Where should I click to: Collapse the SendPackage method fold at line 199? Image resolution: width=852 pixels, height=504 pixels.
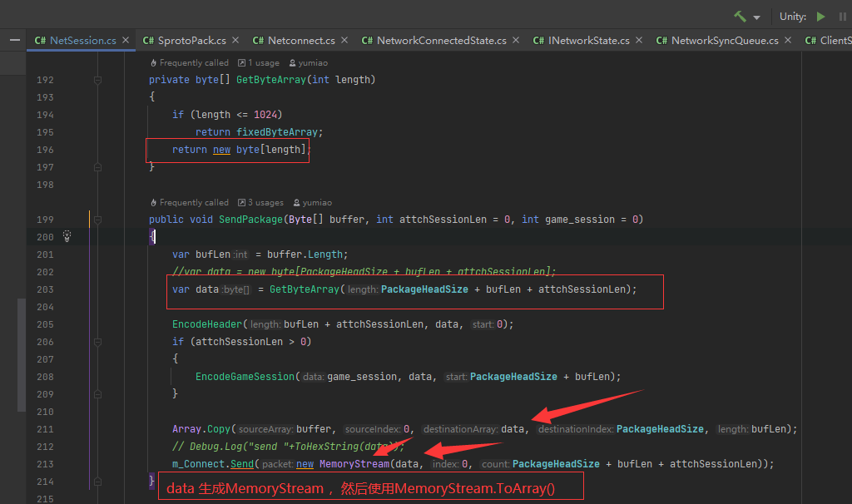click(97, 220)
